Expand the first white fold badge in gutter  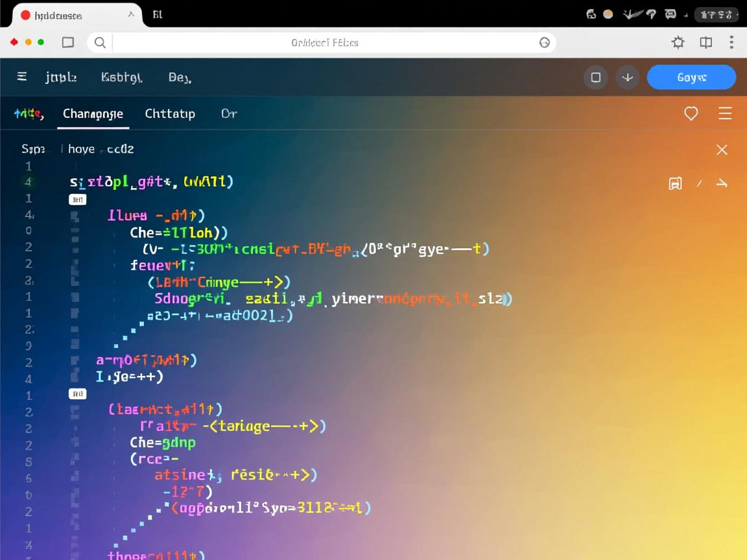coord(77,200)
